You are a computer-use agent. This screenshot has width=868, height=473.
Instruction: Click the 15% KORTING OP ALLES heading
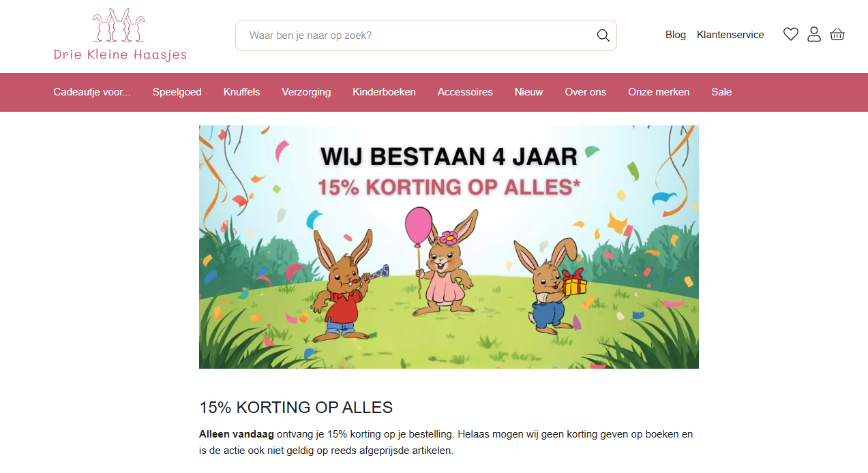coord(295,408)
